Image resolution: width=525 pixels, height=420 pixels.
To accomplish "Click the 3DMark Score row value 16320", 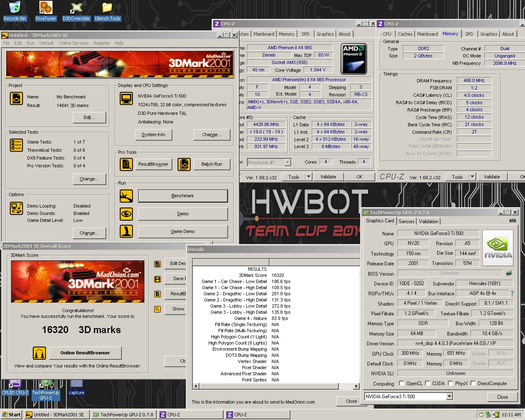I will tap(278, 275).
